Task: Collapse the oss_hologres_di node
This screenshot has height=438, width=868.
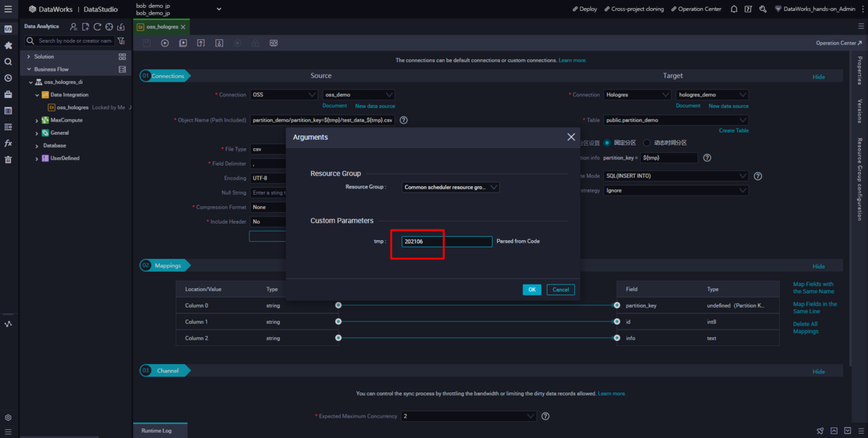Action: point(32,82)
